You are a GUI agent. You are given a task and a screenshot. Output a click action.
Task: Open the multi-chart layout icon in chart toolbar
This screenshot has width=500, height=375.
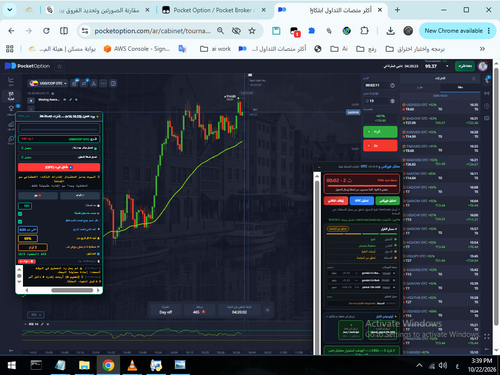pyautogui.click(x=113, y=83)
